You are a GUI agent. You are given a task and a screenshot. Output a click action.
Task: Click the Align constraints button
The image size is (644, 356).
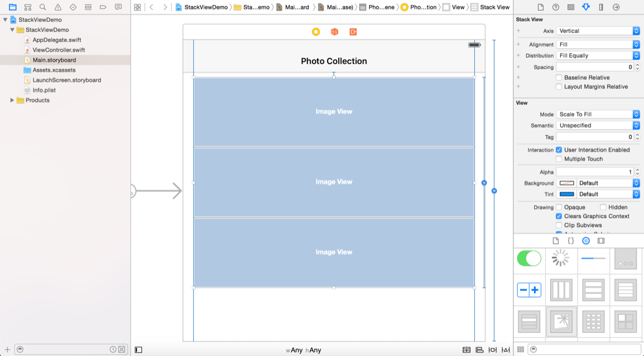coord(479,350)
